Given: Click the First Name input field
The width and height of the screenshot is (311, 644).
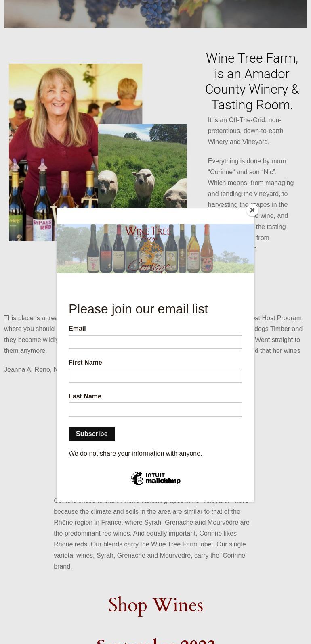Looking at the screenshot, I should pos(155,376).
